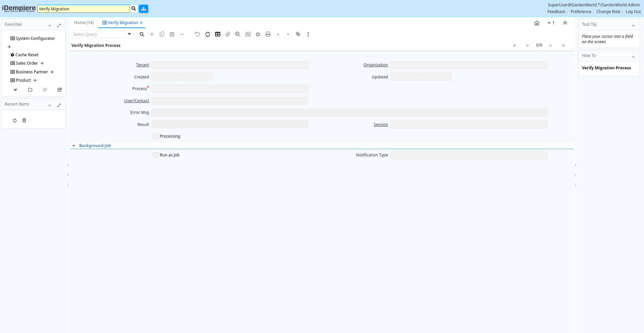The image size is (644, 333).
Task: Click the New Record plus icon in toolbar
Action: [x=152, y=34]
